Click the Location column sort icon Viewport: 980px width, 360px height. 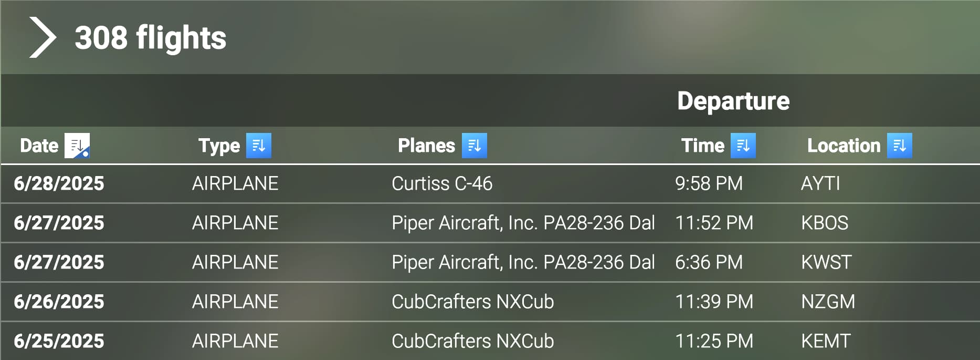(900, 146)
